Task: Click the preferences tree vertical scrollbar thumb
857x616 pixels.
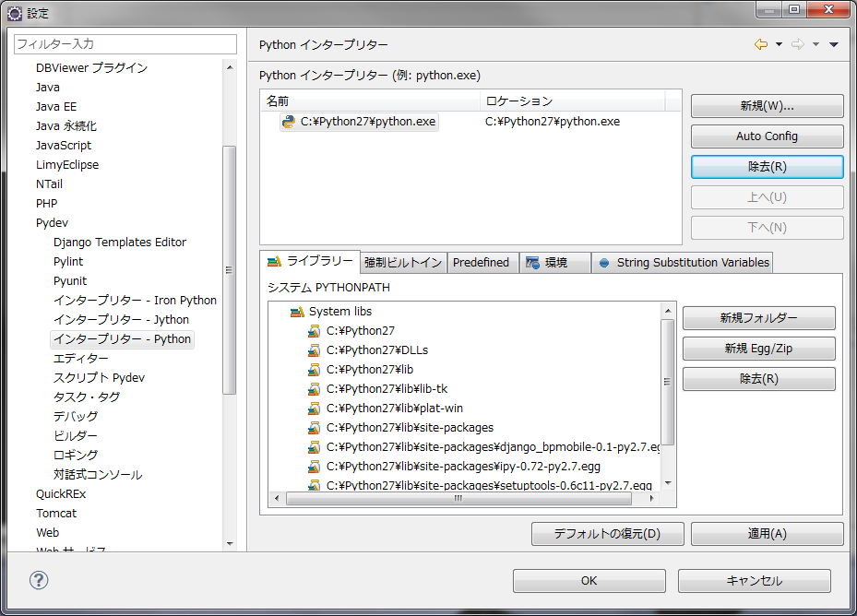Action: (x=229, y=269)
